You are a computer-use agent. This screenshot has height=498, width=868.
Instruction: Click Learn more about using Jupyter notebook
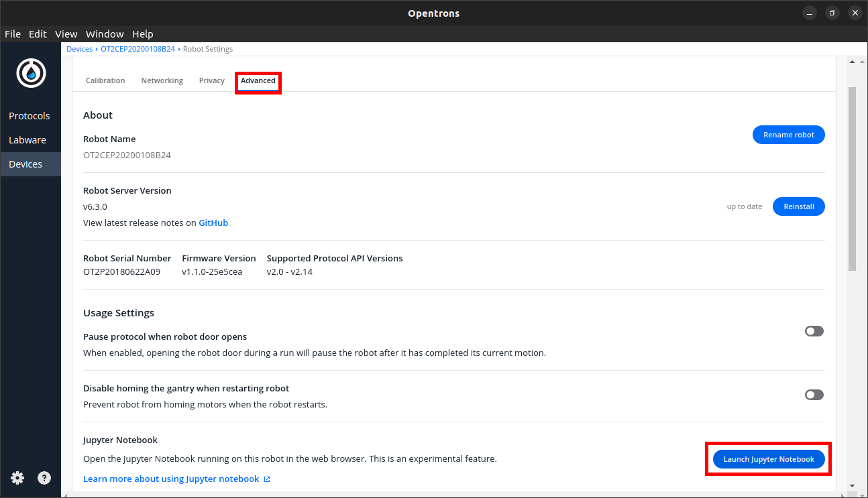(171, 479)
